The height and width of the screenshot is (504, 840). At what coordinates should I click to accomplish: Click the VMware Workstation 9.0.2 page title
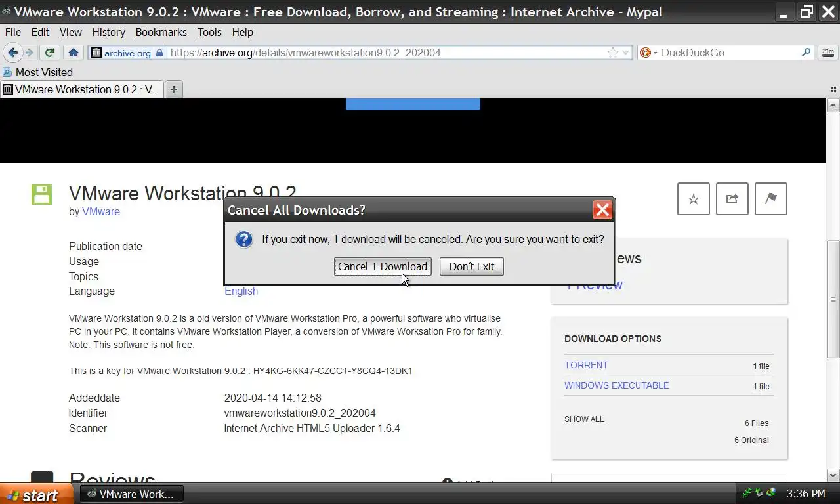(x=182, y=193)
